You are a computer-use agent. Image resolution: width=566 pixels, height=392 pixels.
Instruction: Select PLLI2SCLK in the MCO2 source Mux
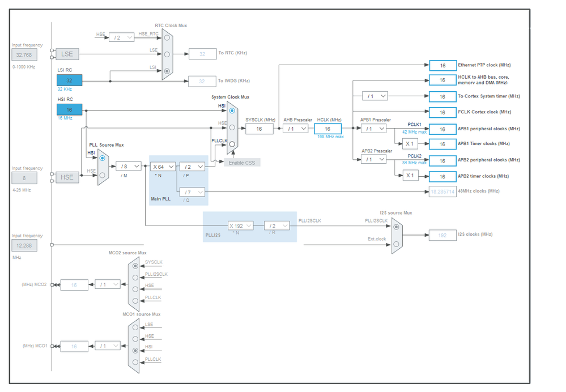135,278
